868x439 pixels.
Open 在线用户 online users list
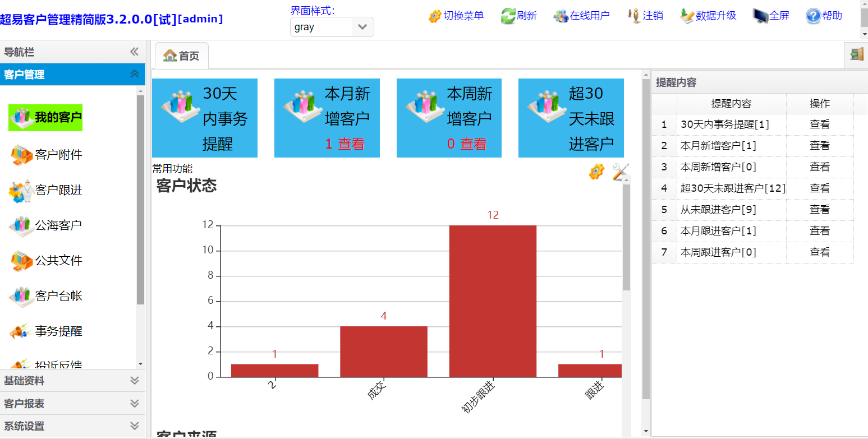561,16
